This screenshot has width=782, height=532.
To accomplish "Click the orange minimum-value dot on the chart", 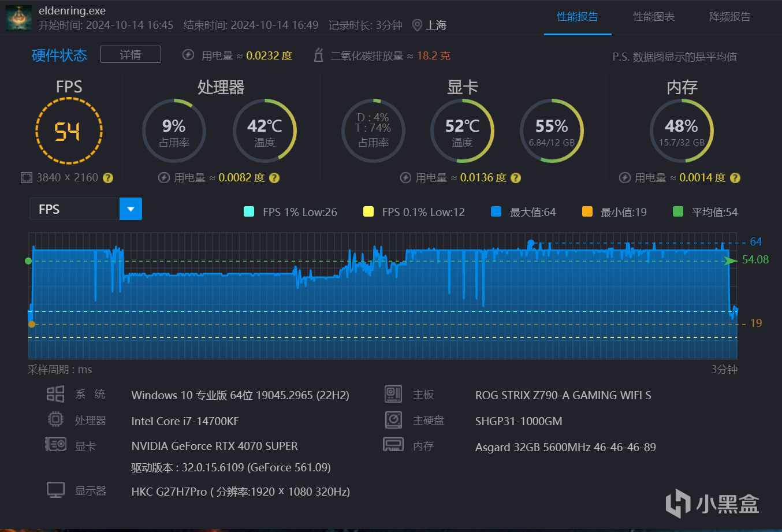I will tap(32, 324).
